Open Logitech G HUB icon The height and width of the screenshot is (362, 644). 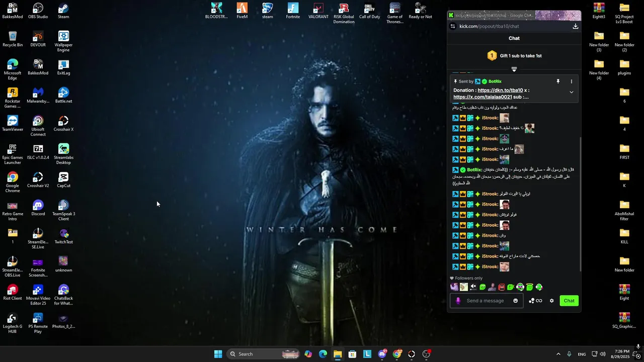point(13,323)
